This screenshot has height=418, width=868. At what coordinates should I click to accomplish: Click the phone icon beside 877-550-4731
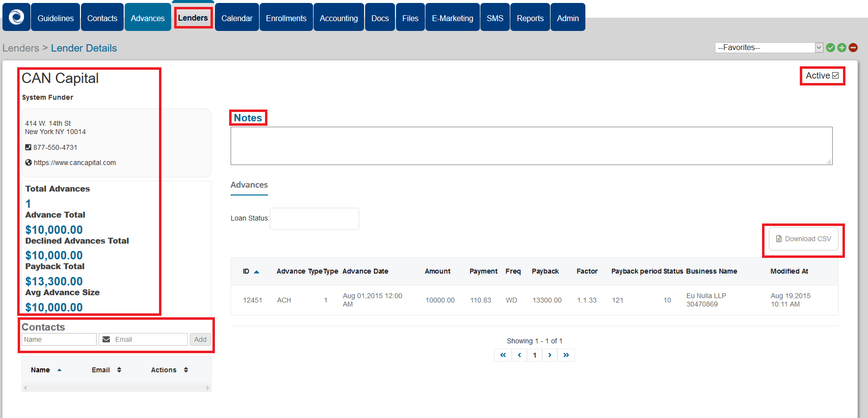point(28,147)
